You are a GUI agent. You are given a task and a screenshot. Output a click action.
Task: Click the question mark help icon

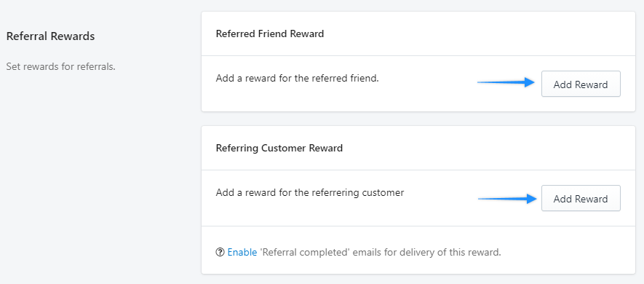point(220,252)
